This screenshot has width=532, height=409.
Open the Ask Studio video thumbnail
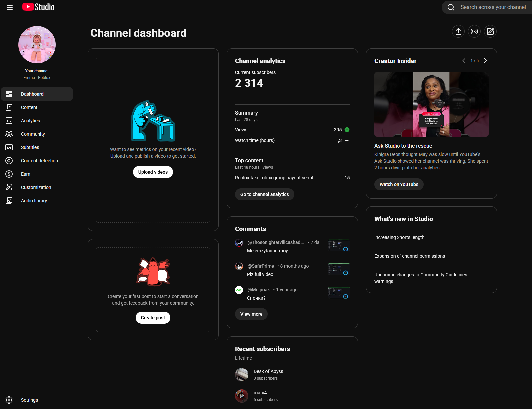point(431,104)
